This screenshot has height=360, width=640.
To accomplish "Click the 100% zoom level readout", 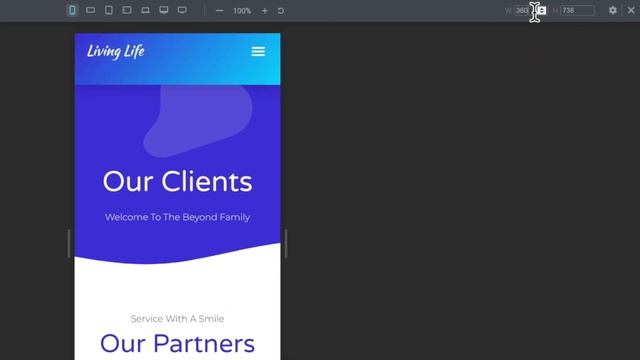I will [242, 11].
